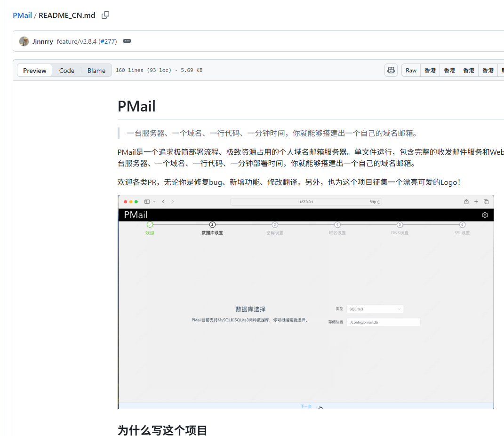Click the share icon in browser screenshot
504x436 pixels.
[x=466, y=202]
